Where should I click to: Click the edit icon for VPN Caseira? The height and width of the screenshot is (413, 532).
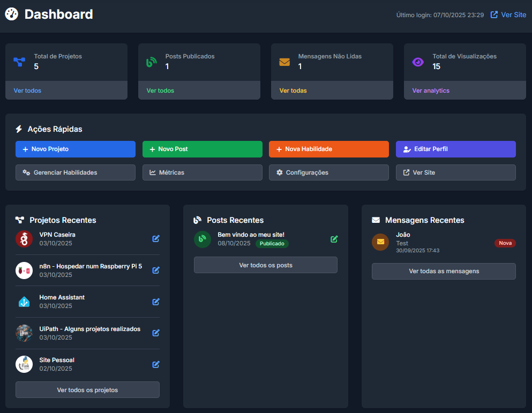coord(156,239)
